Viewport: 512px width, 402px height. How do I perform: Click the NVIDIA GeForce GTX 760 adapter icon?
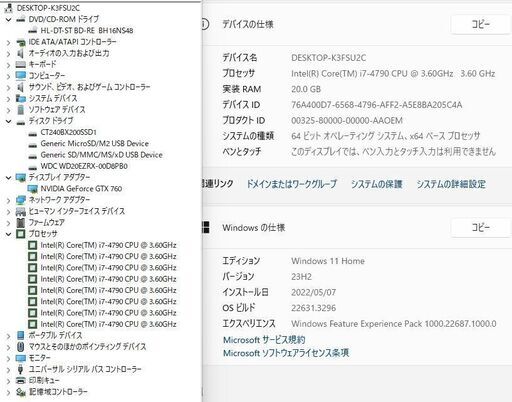pyautogui.click(x=33, y=189)
